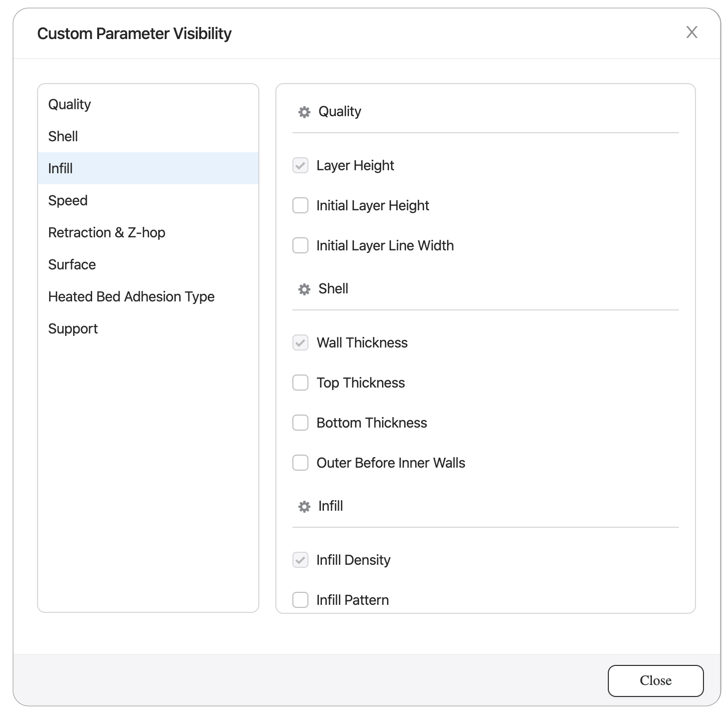
Task: Click the Infill Density checked checkbox
Action: [x=300, y=560]
